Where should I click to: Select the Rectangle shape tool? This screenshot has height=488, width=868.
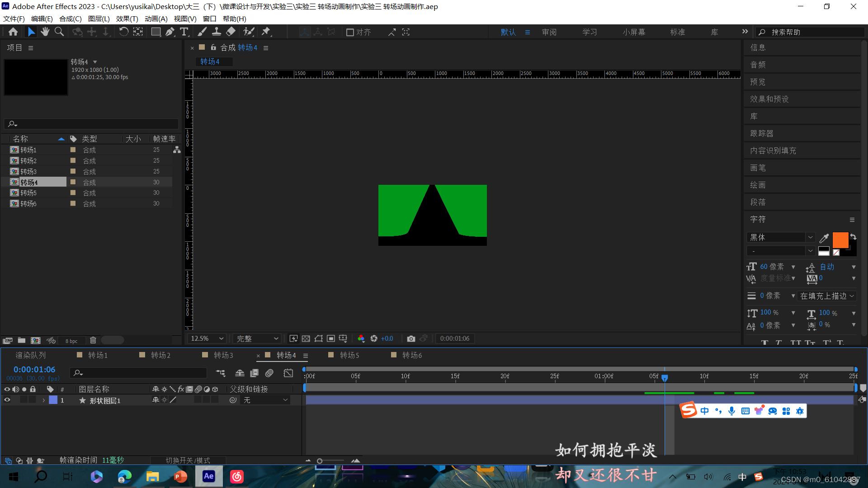click(x=156, y=32)
